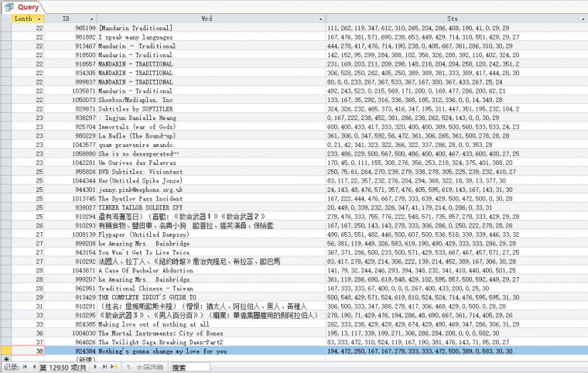The width and height of the screenshot is (588, 373).
Task: Select the Sts column header
Action: [456, 19]
